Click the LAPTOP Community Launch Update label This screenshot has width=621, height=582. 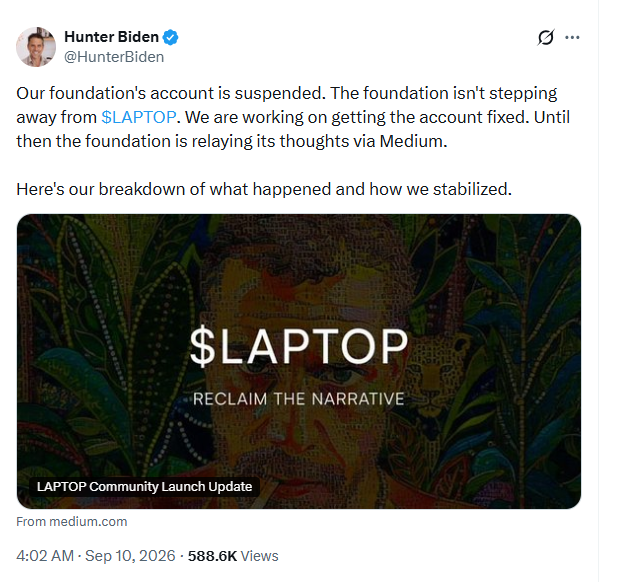145,486
